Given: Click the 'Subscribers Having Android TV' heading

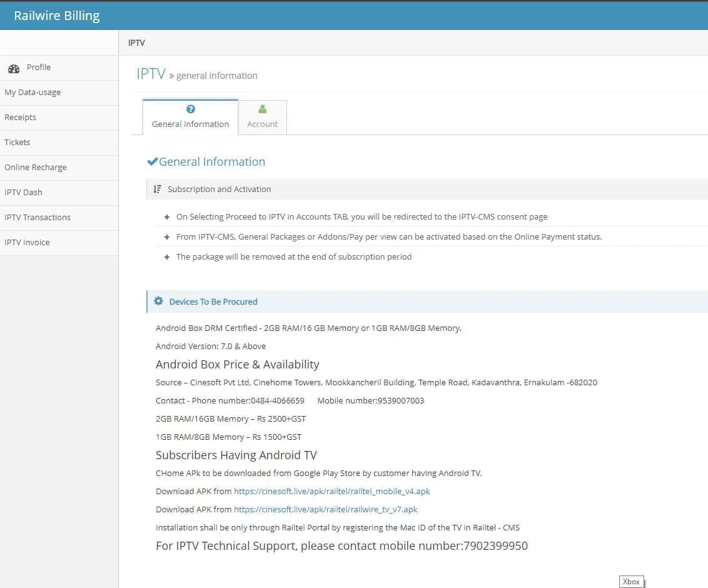Looking at the screenshot, I should click(x=236, y=455).
